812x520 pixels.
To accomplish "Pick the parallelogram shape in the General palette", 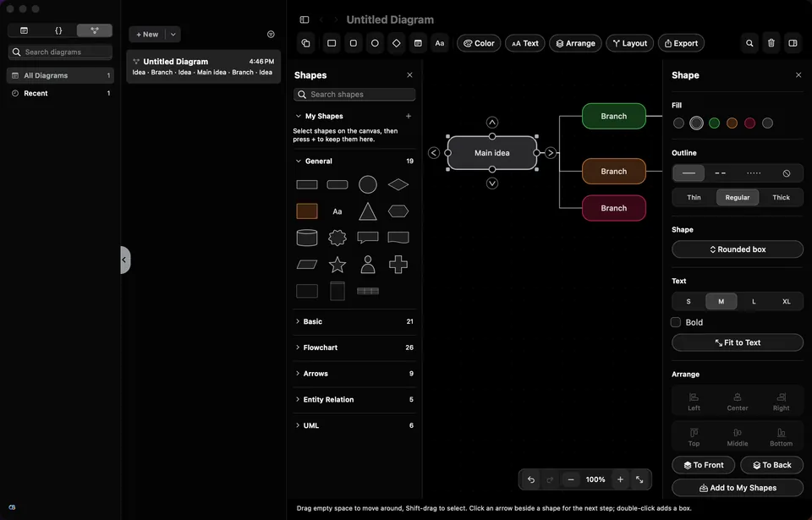I will pos(306,265).
